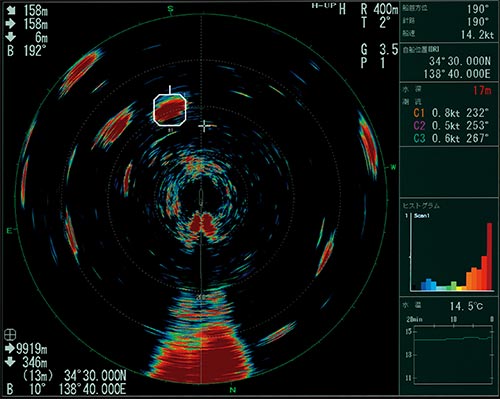Screen dimensions: 500x399
Task: Click the red 17m depth reading
Action: 482,90
